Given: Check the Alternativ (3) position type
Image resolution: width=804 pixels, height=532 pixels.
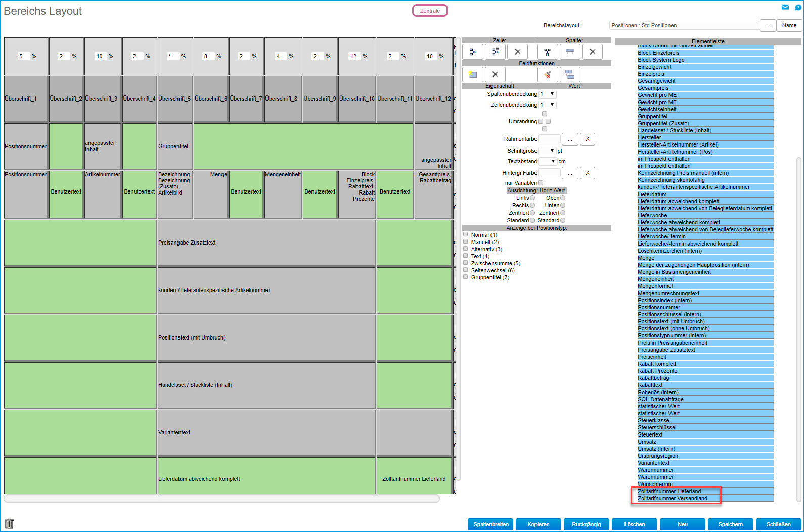Looking at the screenshot, I should tap(466, 249).
